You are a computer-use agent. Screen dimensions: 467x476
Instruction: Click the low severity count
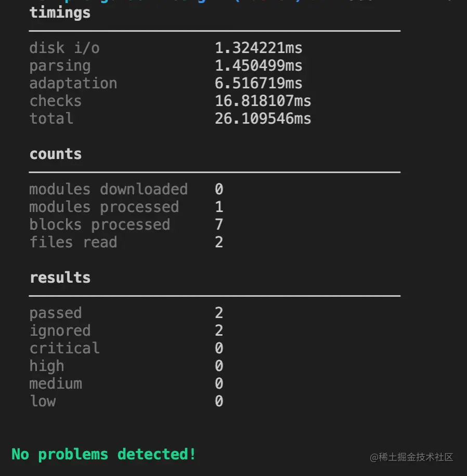coord(219,401)
